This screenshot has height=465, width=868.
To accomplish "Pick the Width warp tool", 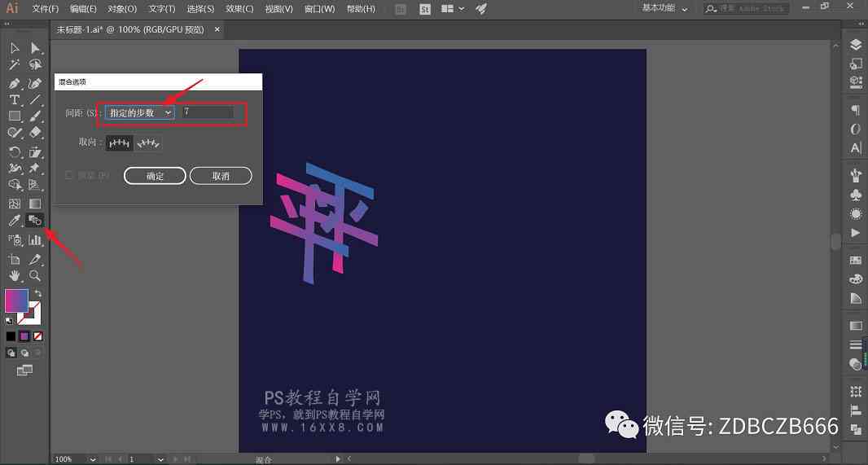I will pyautogui.click(x=15, y=168).
